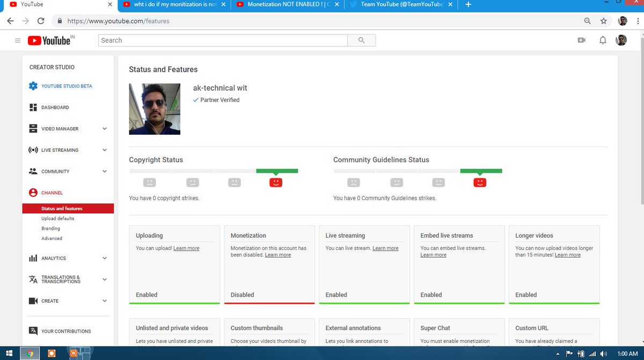The height and width of the screenshot is (360, 644).
Task: Click the browser forward arrow
Action: coord(25,21)
